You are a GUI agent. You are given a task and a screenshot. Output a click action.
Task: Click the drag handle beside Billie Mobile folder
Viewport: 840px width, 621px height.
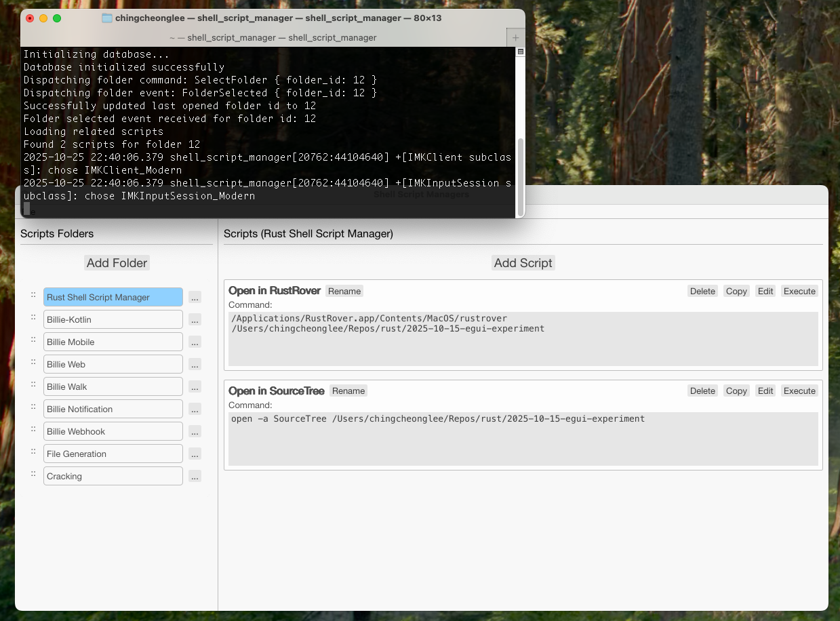pos(33,340)
